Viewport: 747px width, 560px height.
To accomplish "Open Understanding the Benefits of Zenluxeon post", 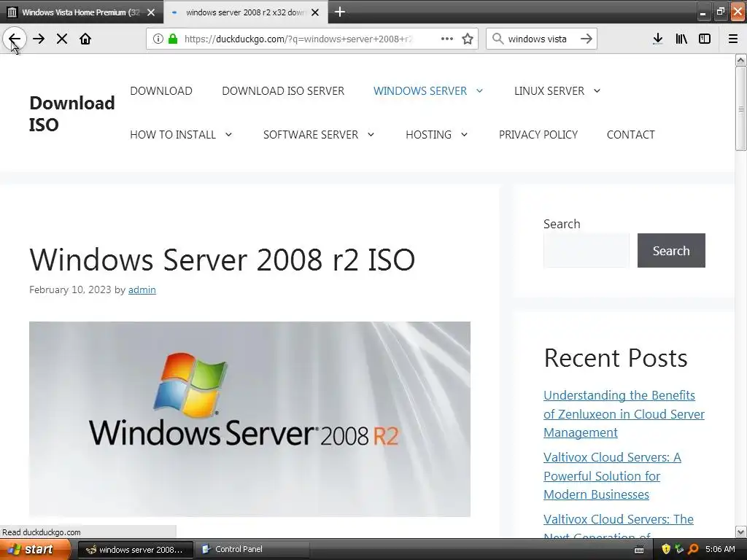I will [x=624, y=414].
